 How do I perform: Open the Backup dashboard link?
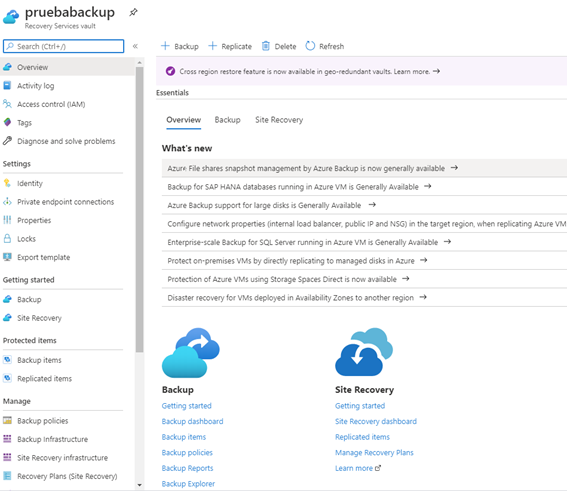point(192,421)
